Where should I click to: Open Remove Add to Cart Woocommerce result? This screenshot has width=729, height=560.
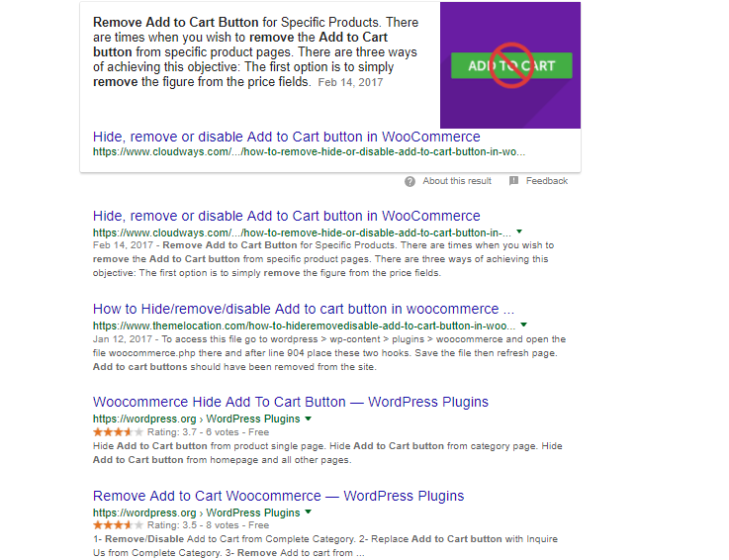[279, 496]
